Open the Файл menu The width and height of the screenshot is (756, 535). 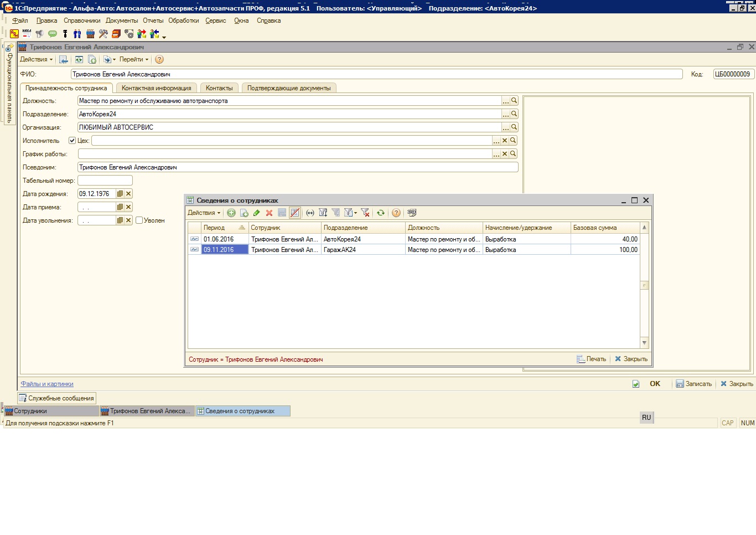point(20,20)
